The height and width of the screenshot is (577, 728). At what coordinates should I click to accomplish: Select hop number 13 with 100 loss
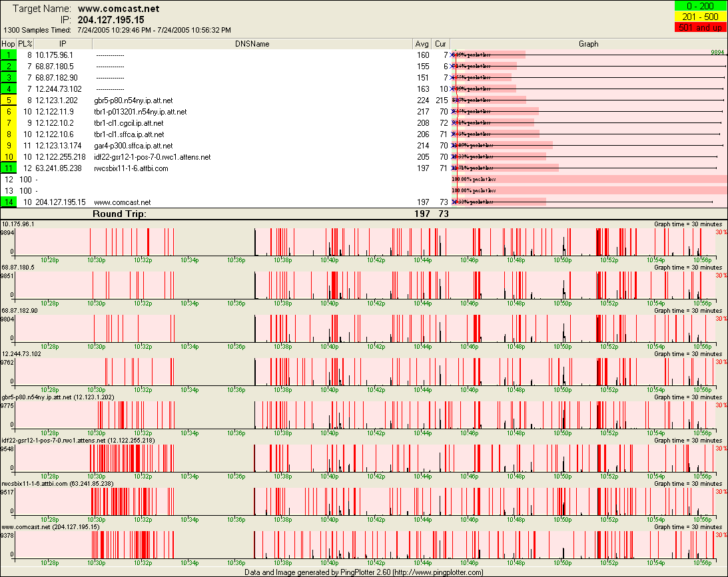point(9,190)
